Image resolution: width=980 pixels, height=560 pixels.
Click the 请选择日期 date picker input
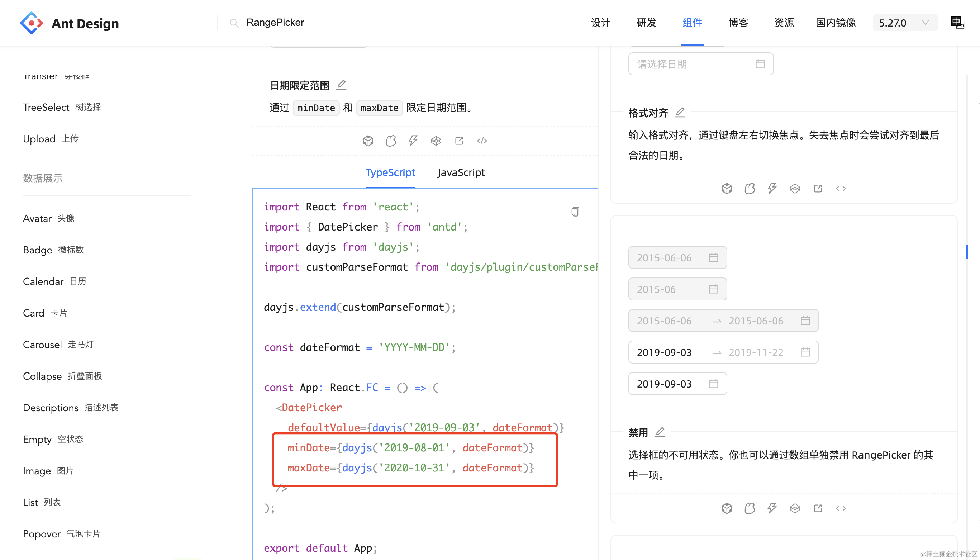pyautogui.click(x=700, y=64)
